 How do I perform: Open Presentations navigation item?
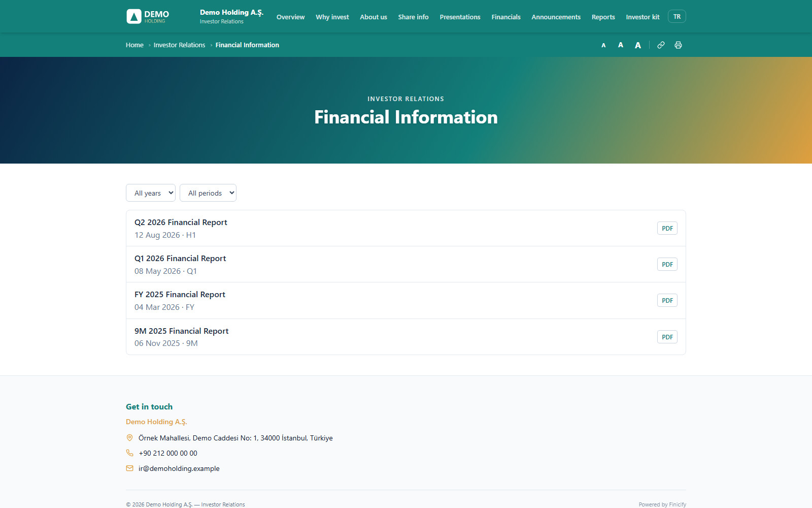[x=460, y=17]
